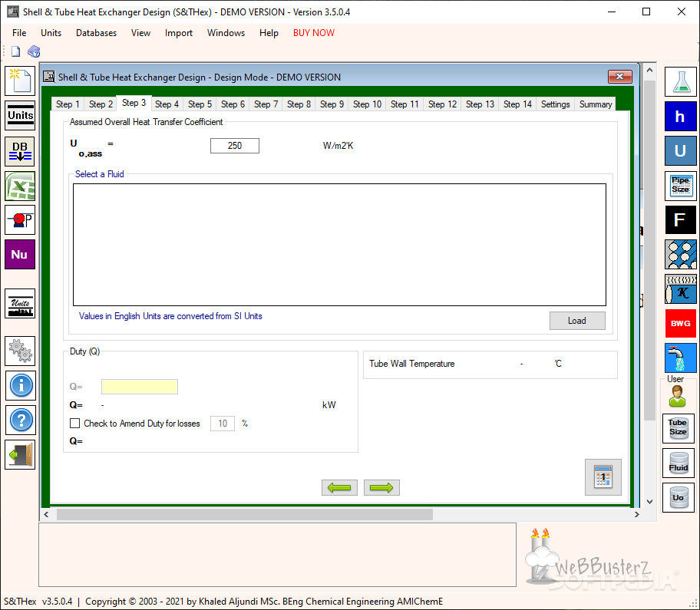Open the purple Nu Nusselt tool
This screenshot has width=700, height=610.
tap(20, 254)
